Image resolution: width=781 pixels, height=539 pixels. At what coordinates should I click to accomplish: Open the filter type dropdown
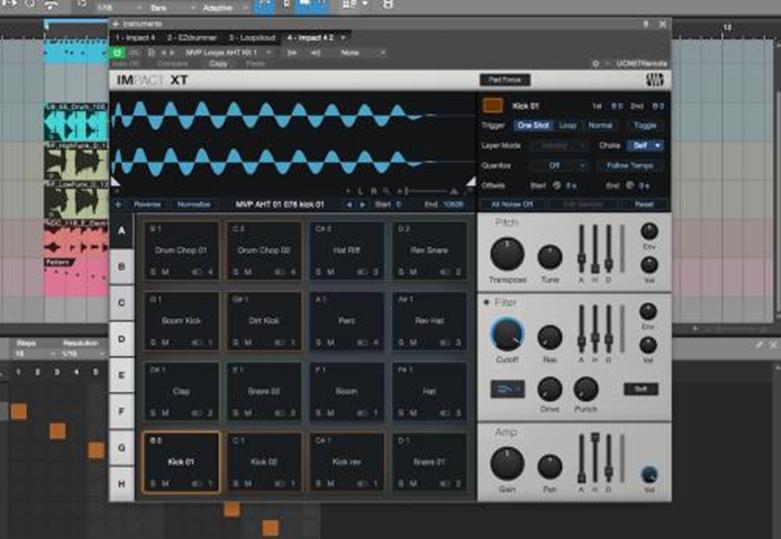[507, 389]
